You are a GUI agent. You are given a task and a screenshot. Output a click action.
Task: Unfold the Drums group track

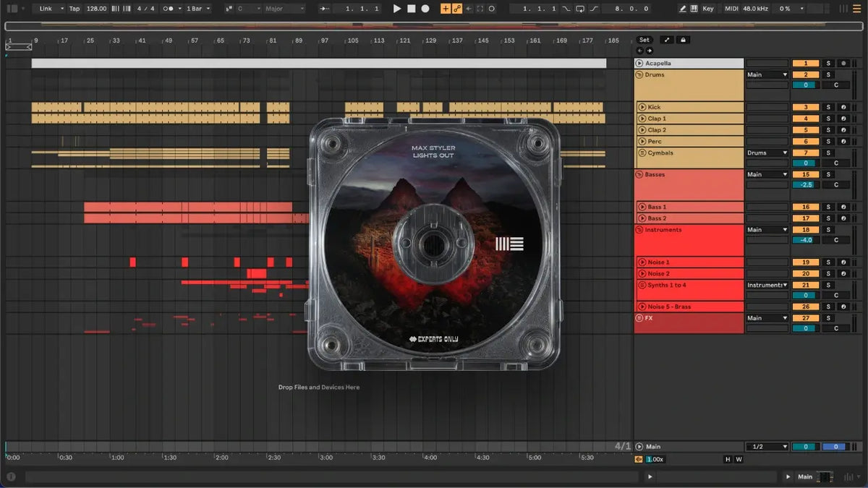tap(639, 74)
